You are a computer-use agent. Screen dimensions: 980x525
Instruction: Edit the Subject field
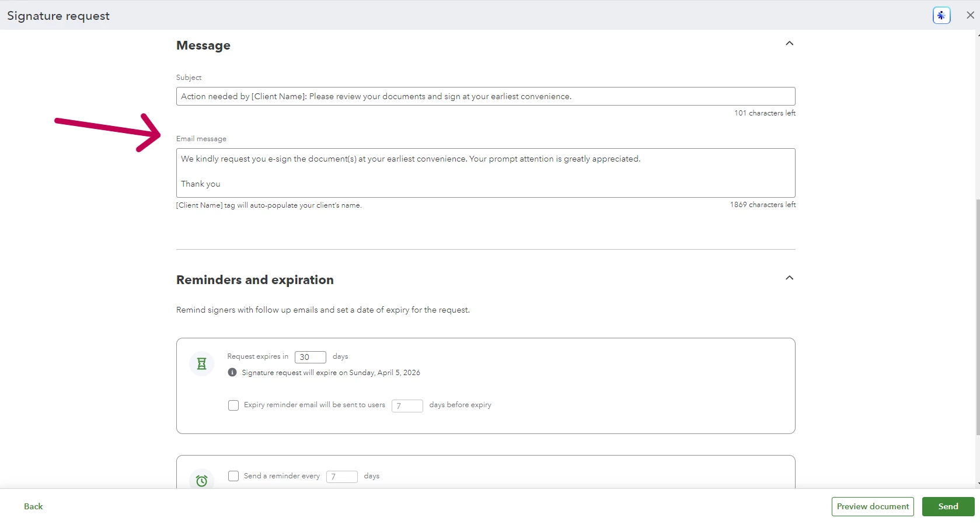pos(486,96)
